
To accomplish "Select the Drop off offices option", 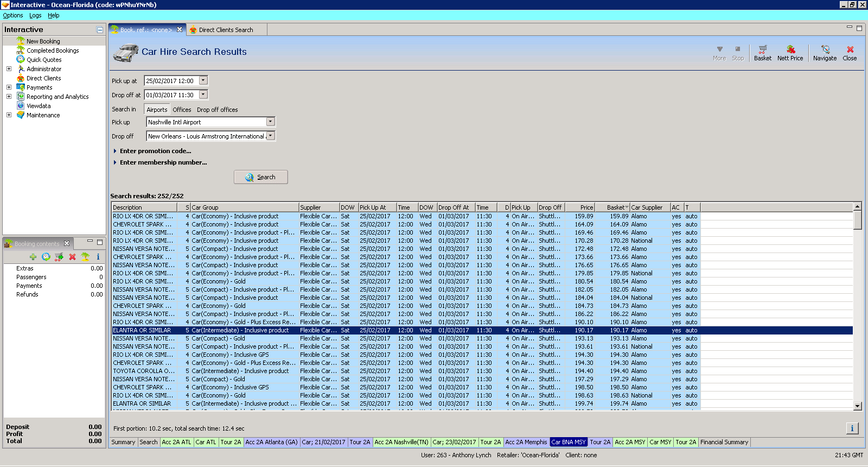I will click(217, 110).
